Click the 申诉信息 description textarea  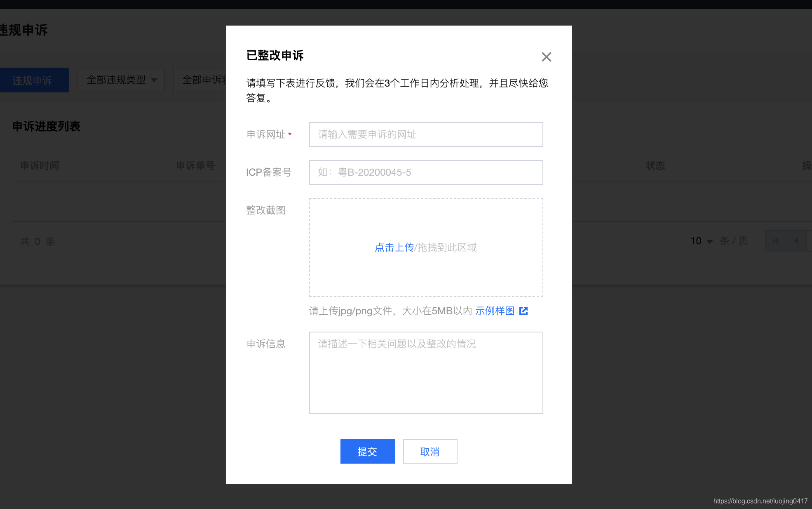coord(426,372)
